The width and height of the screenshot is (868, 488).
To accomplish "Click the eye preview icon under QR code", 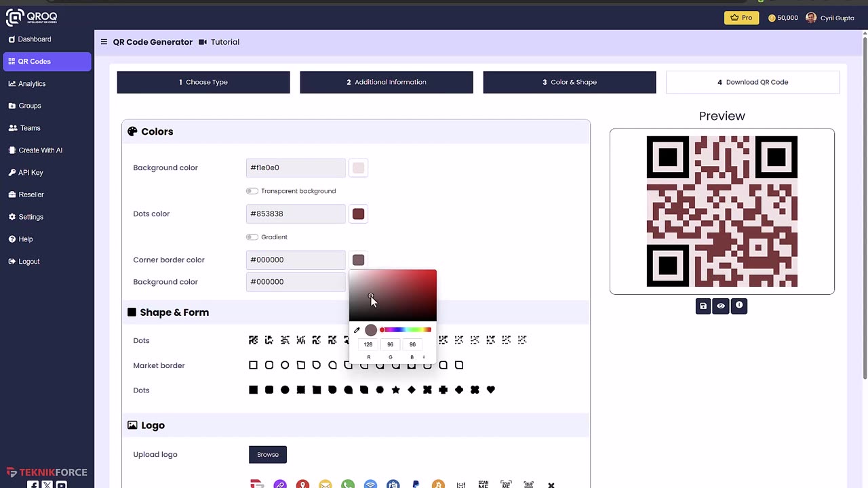I will pyautogui.click(x=721, y=306).
